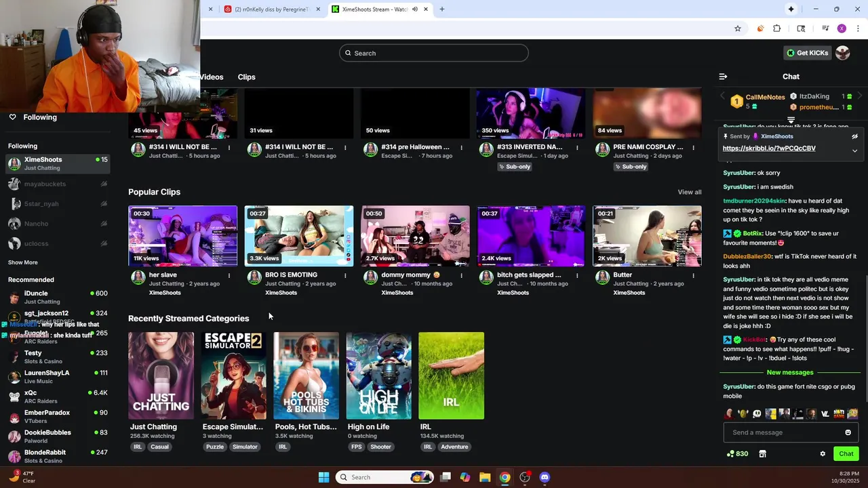Mute the XimeShoots Stream tab audio icon
Viewport: 868px width, 488px height.
(x=415, y=9)
